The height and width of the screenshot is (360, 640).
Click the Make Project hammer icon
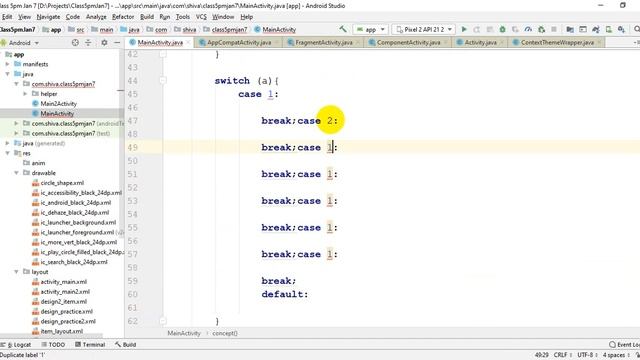[342, 29]
